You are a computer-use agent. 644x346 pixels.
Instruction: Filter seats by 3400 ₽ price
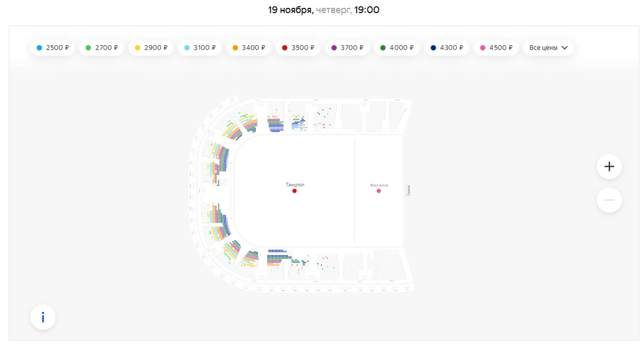tap(249, 48)
